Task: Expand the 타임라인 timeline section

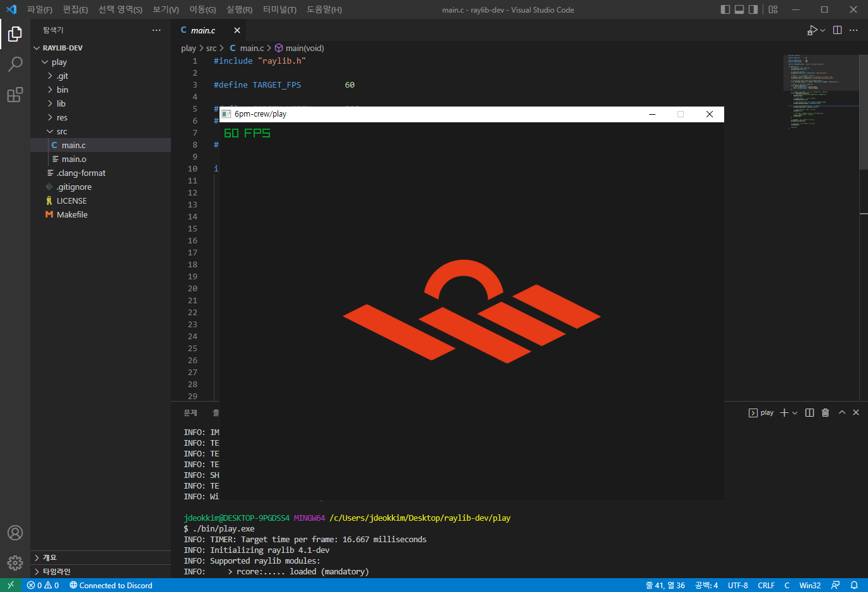Action: click(101, 571)
